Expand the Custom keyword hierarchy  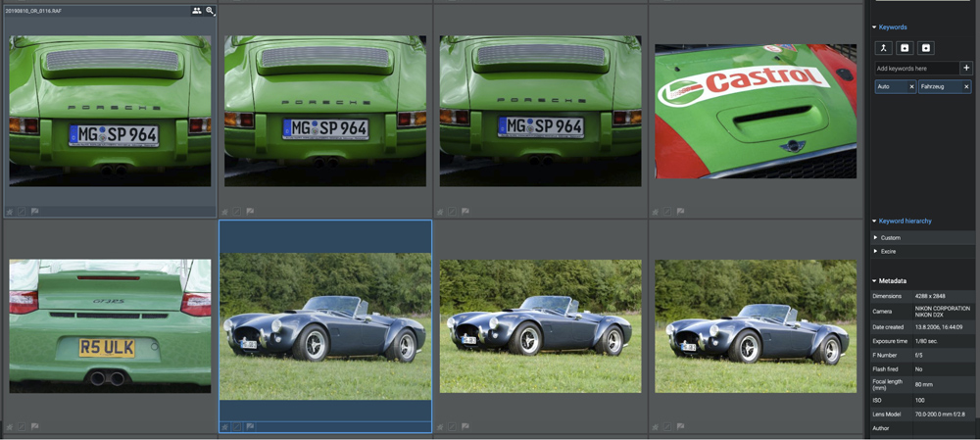point(876,238)
